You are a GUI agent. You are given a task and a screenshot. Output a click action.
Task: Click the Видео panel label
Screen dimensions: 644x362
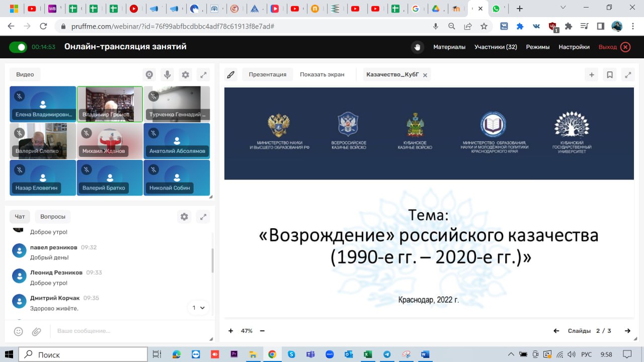pos(25,74)
